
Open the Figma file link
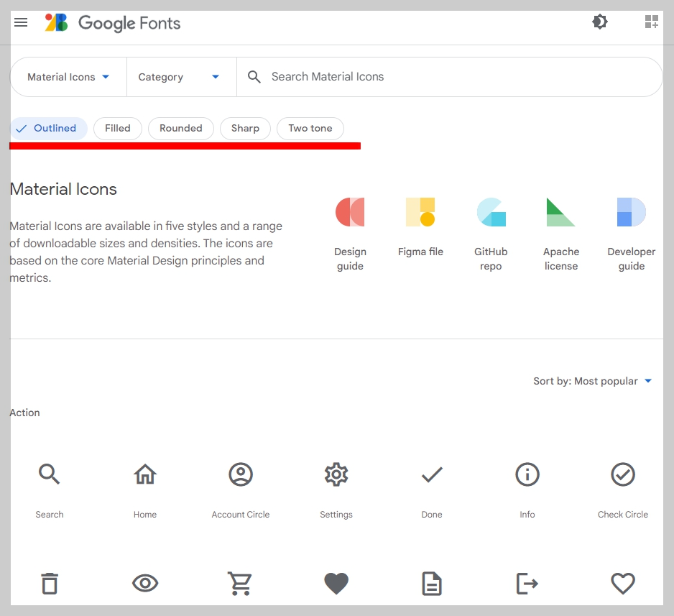(x=420, y=228)
